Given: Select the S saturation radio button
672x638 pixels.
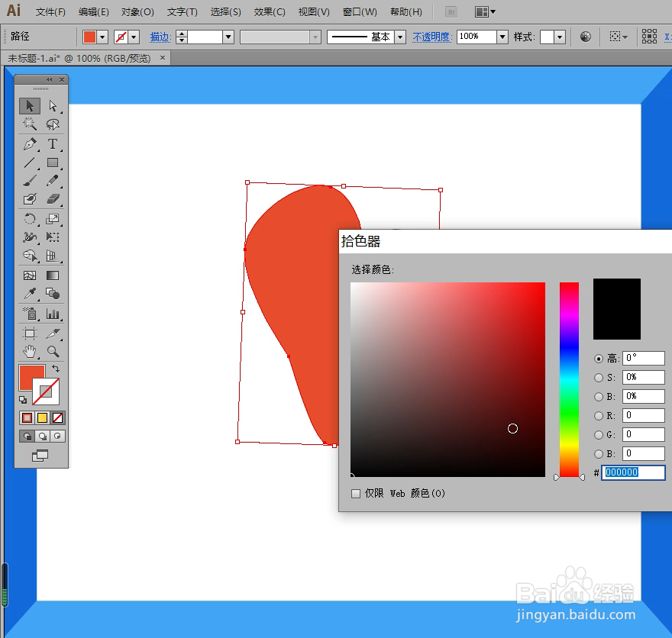Looking at the screenshot, I should tap(599, 378).
